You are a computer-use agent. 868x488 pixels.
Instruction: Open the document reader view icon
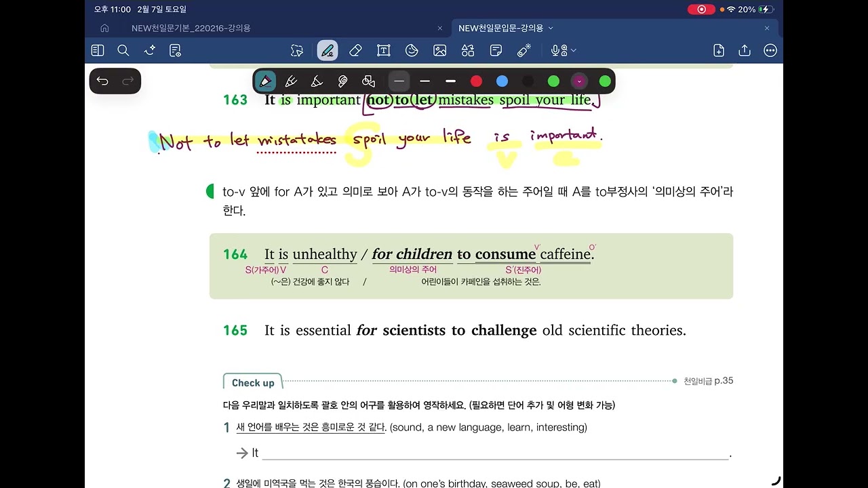[x=176, y=50]
